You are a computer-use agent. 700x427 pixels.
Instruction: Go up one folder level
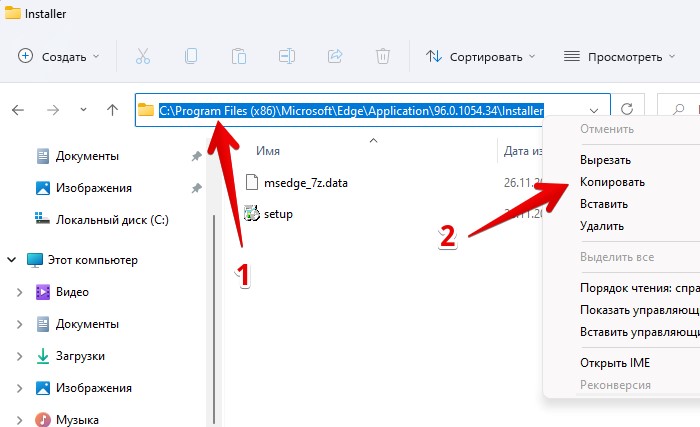coord(112,110)
